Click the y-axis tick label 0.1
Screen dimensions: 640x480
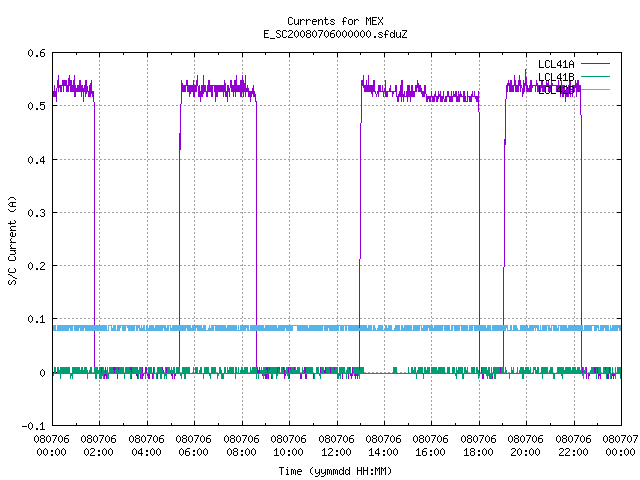point(36,319)
